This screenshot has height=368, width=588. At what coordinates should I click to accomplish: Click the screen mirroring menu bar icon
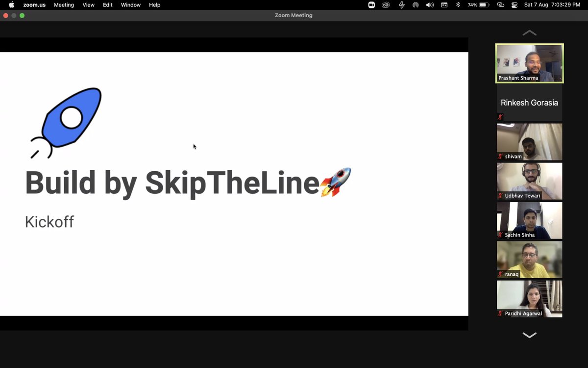coord(500,5)
